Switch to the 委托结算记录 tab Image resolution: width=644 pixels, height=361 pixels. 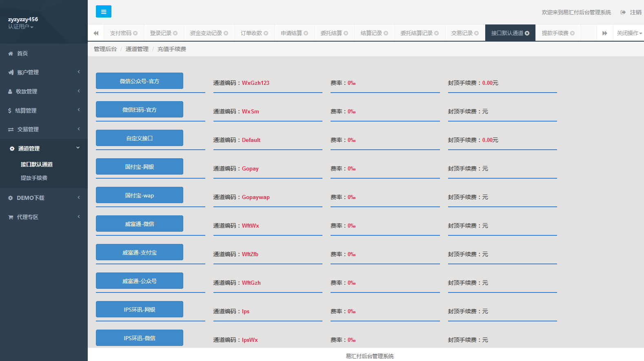tap(416, 33)
